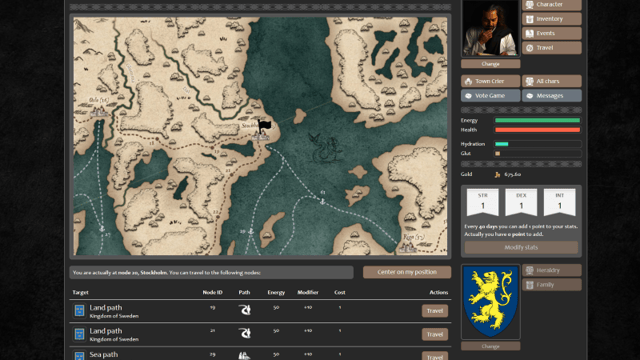The image size is (640, 360).
Task: Open the Events page
Action: pyautogui.click(x=551, y=33)
